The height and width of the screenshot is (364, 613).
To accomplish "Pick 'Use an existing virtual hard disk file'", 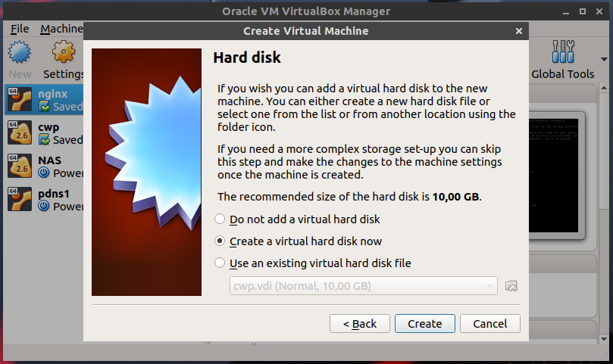I will [x=220, y=263].
